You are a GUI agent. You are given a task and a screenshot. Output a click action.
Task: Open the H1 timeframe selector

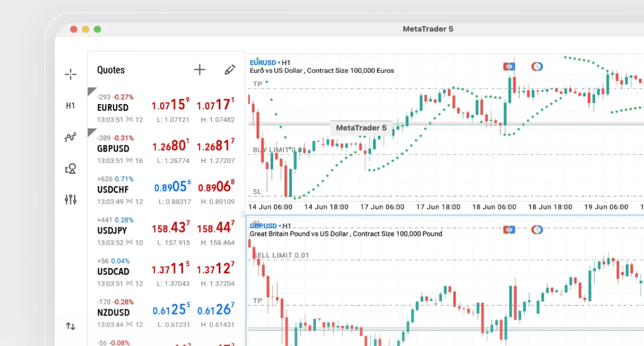coord(70,106)
